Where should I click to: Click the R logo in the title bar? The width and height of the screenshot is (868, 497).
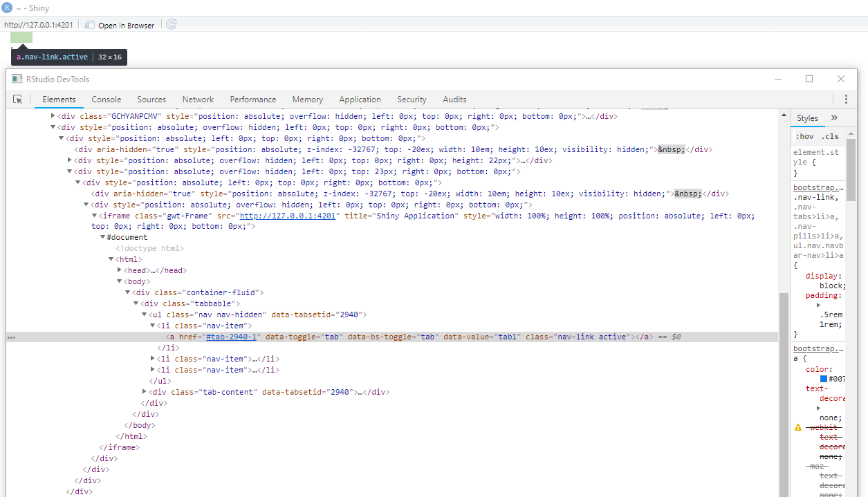8,8
